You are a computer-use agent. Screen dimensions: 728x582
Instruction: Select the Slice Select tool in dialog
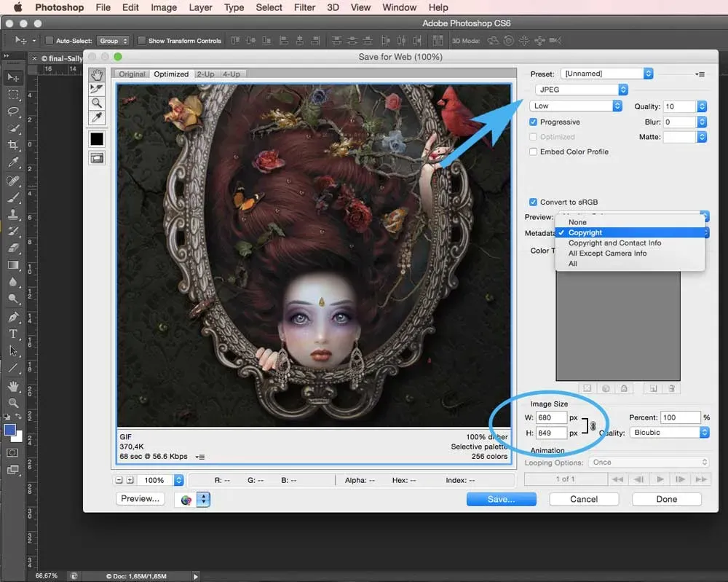pyautogui.click(x=97, y=89)
